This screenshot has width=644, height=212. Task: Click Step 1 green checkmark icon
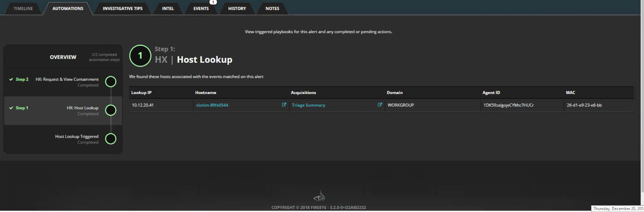pos(11,108)
